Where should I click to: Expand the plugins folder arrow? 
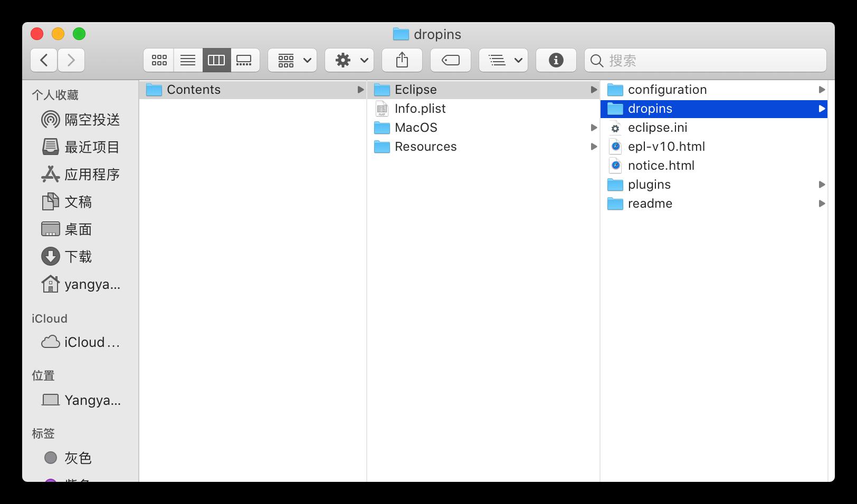coord(822,185)
